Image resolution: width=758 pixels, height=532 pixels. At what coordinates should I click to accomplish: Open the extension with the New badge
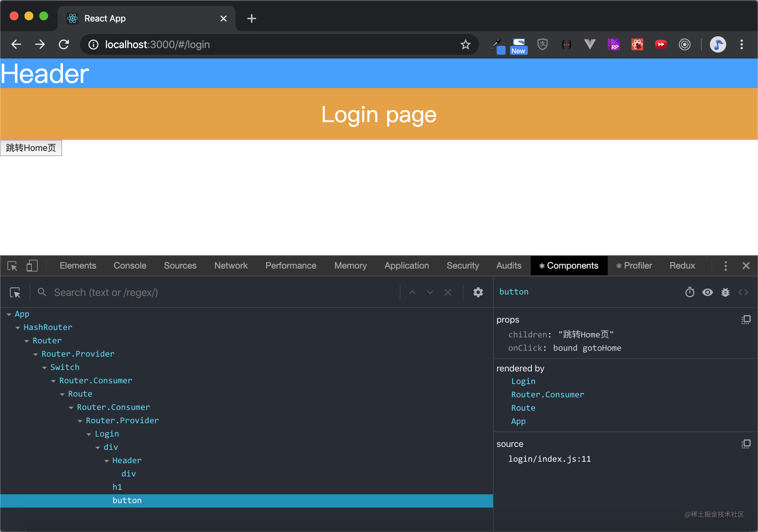519,46
